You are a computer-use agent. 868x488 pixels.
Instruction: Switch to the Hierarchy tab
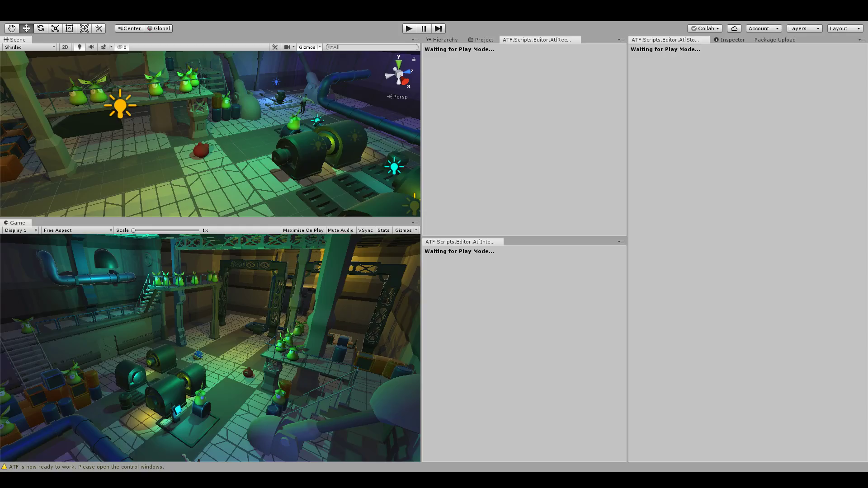(442, 40)
